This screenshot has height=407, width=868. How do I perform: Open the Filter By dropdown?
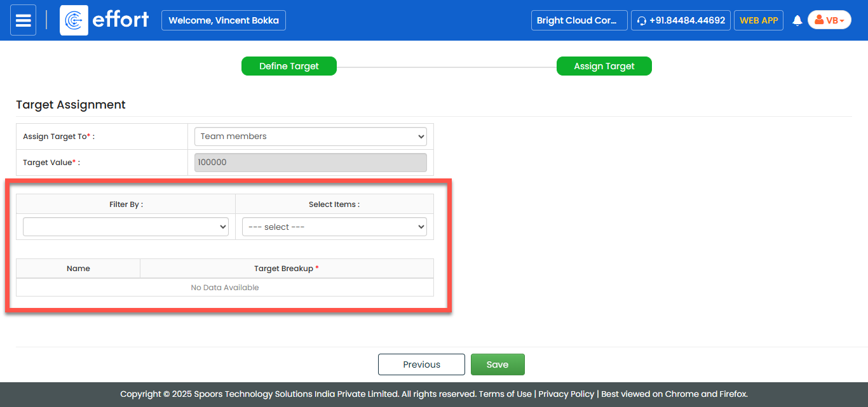click(126, 227)
